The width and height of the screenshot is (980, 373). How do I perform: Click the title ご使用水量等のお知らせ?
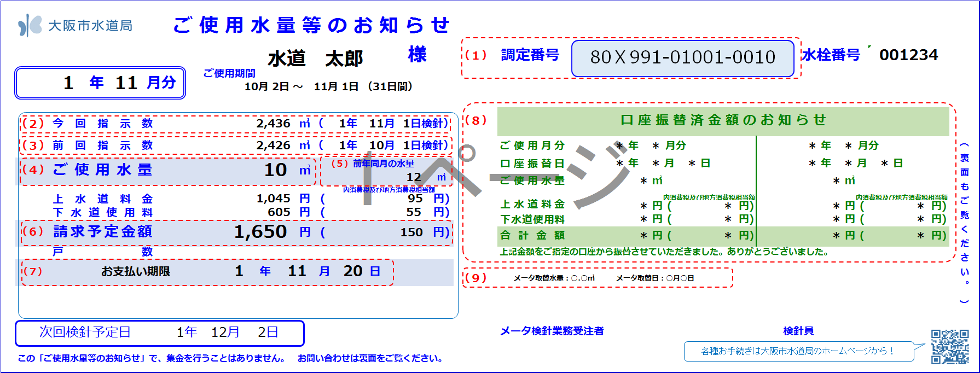pos(311,25)
